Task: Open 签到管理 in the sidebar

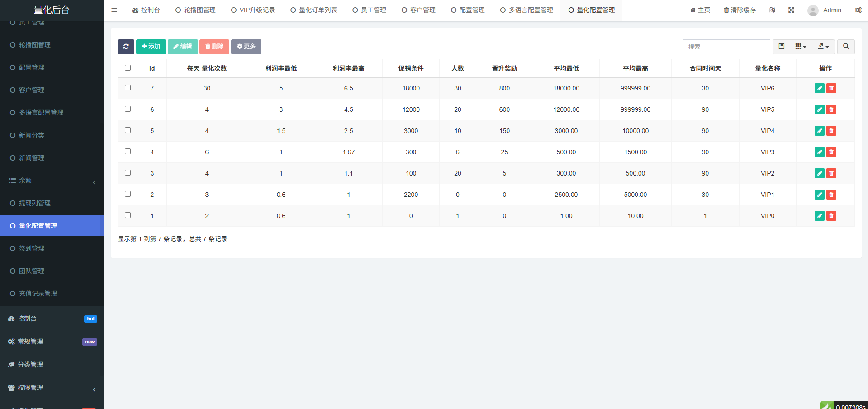Action: click(52, 248)
